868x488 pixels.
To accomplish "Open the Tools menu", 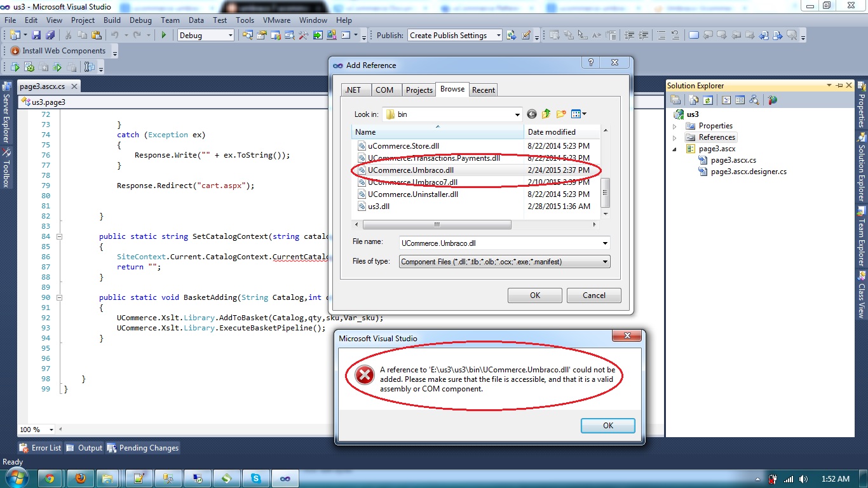I will (245, 20).
